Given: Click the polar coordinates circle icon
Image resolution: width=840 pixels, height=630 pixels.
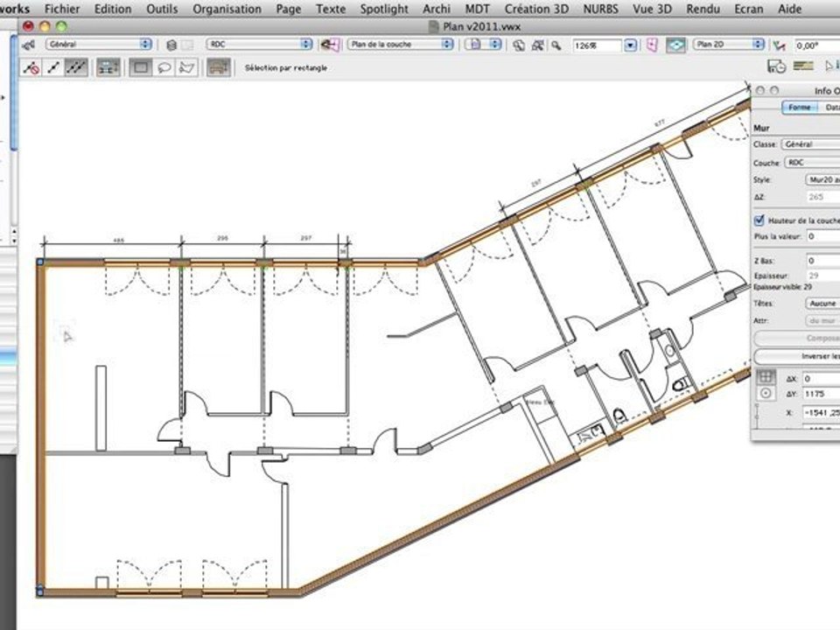Looking at the screenshot, I should pos(766,394).
